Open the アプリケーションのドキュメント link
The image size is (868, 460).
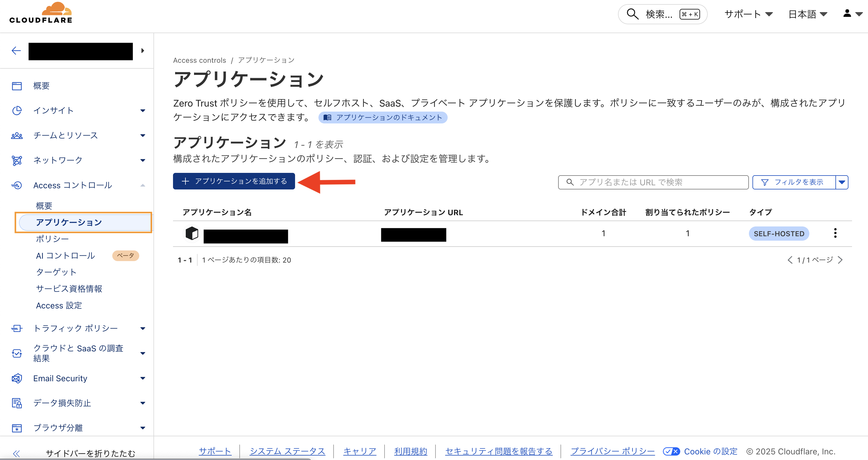tap(383, 118)
